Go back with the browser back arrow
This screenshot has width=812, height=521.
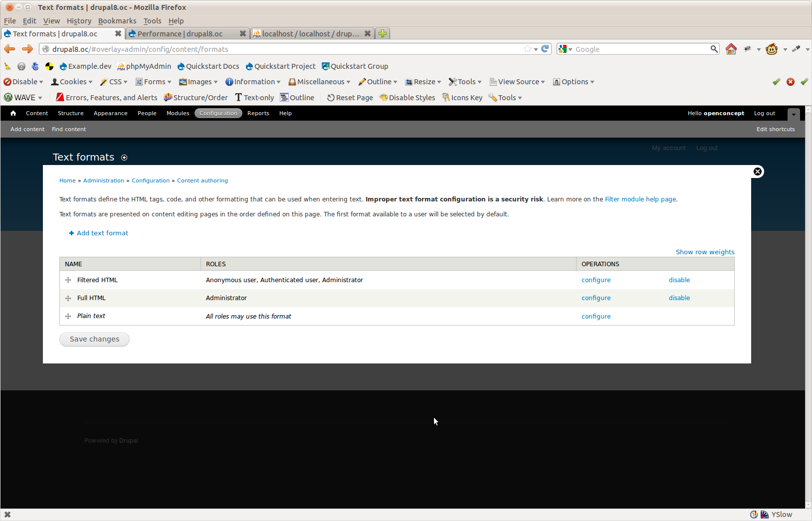point(9,49)
